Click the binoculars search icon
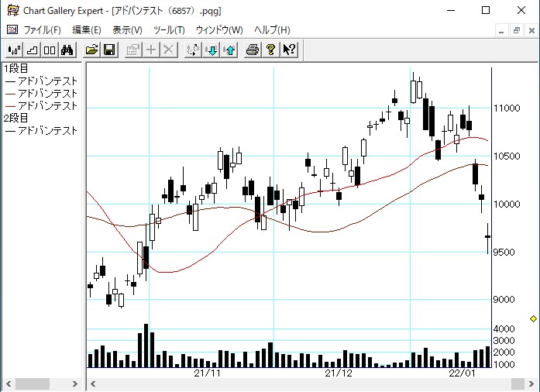The height and width of the screenshot is (392, 540). [67, 50]
